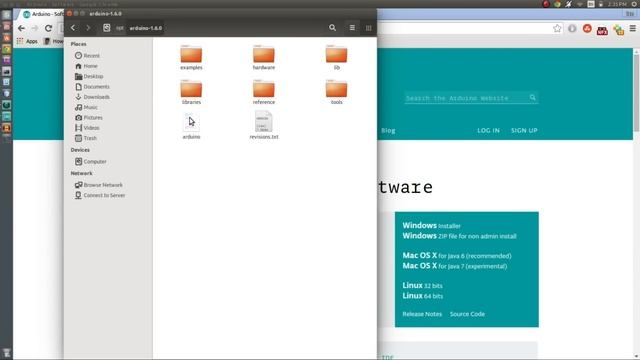
Task: Open the lib folder
Action: [336, 57]
